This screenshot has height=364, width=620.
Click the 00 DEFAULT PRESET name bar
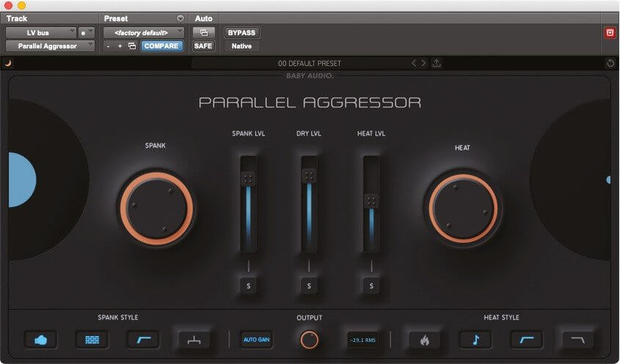(309, 63)
